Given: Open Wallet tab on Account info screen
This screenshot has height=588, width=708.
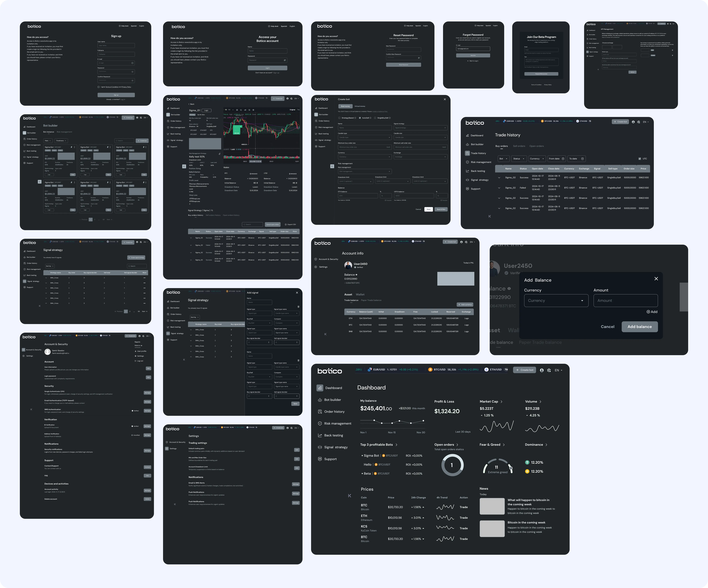Looking at the screenshot, I should (360, 295).
